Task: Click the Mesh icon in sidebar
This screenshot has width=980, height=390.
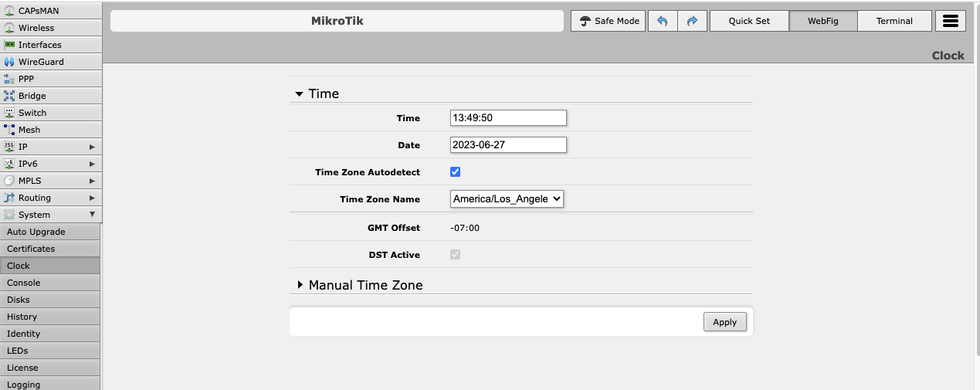Action: 9,130
